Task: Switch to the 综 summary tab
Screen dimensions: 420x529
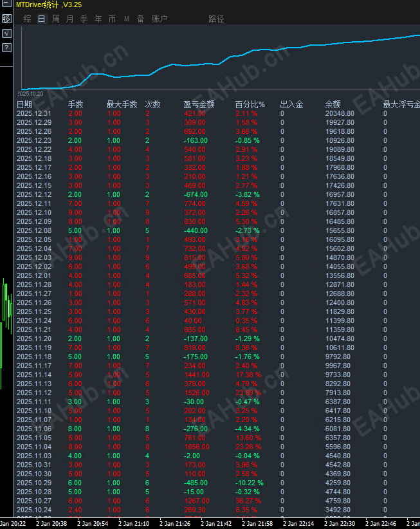Action: tap(27, 19)
